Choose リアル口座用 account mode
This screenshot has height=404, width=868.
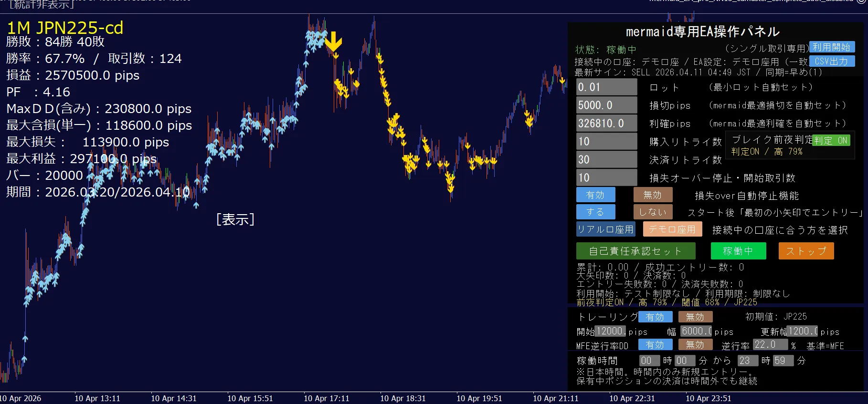click(x=605, y=229)
